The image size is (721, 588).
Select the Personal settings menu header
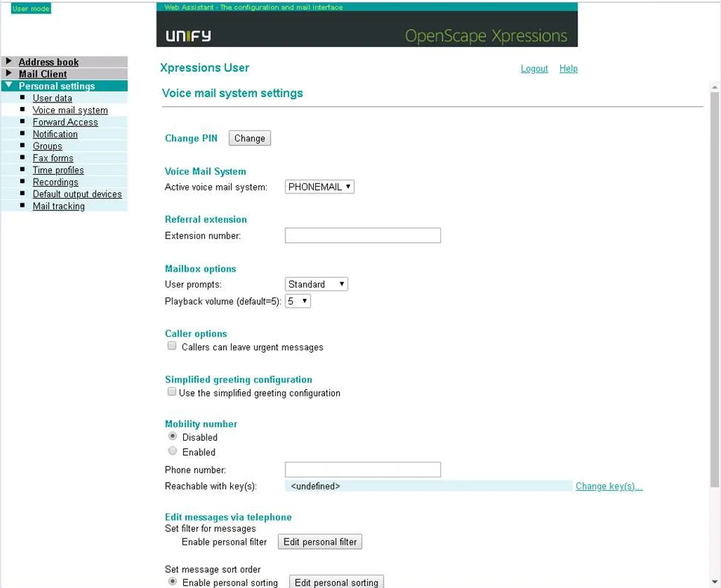click(57, 86)
